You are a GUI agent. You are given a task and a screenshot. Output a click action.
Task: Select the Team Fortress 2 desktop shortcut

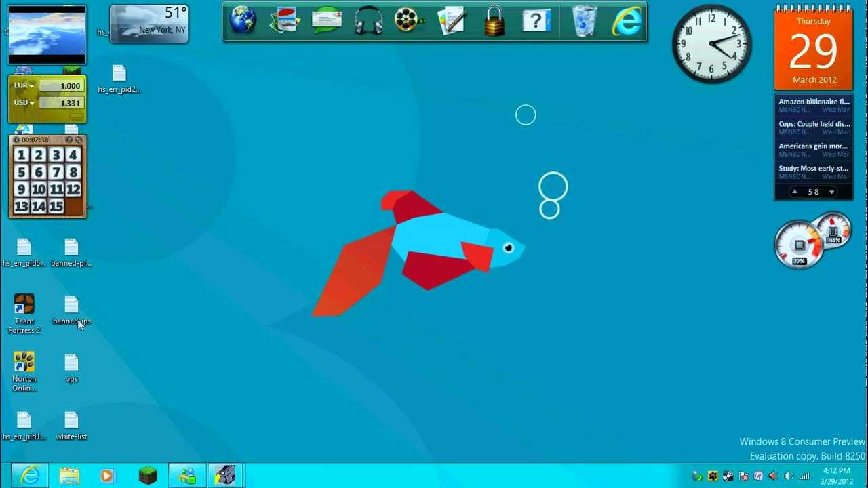24,314
